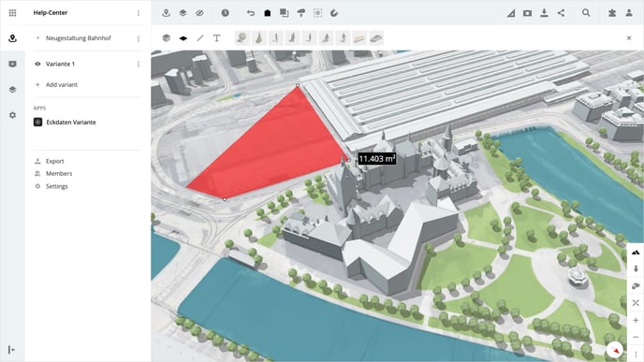Open Variante 1 three-dot menu
The height and width of the screenshot is (362, 644).
click(x=139, y=64)
